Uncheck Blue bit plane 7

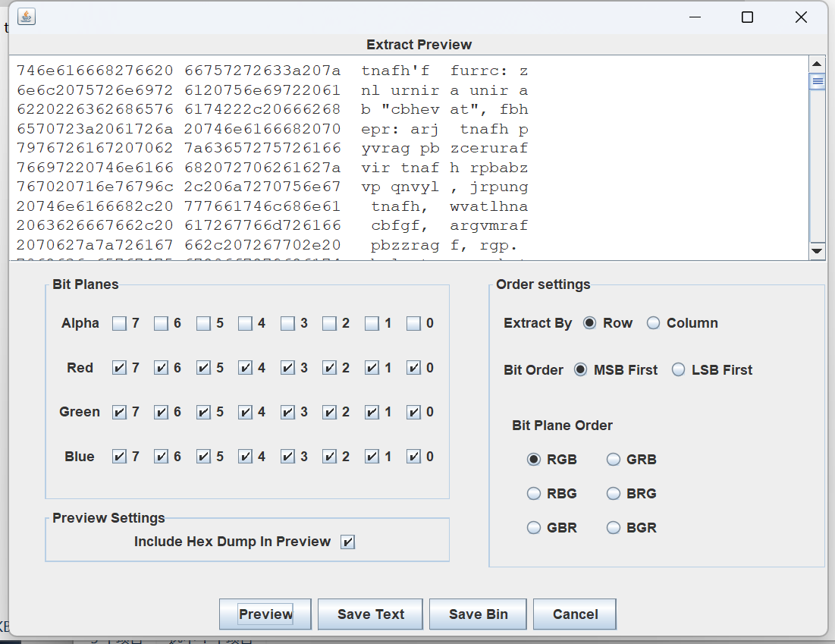[x=120, y=457]
